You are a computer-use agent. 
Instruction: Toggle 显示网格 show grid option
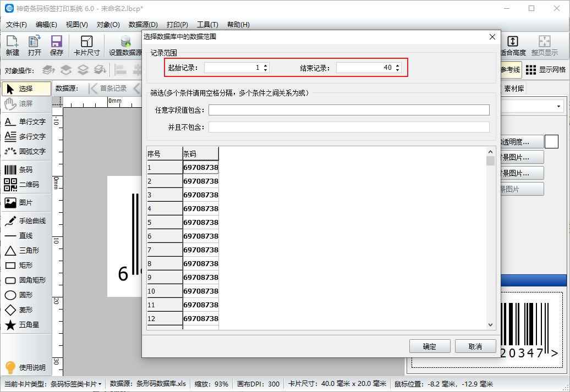coord(545,70)
